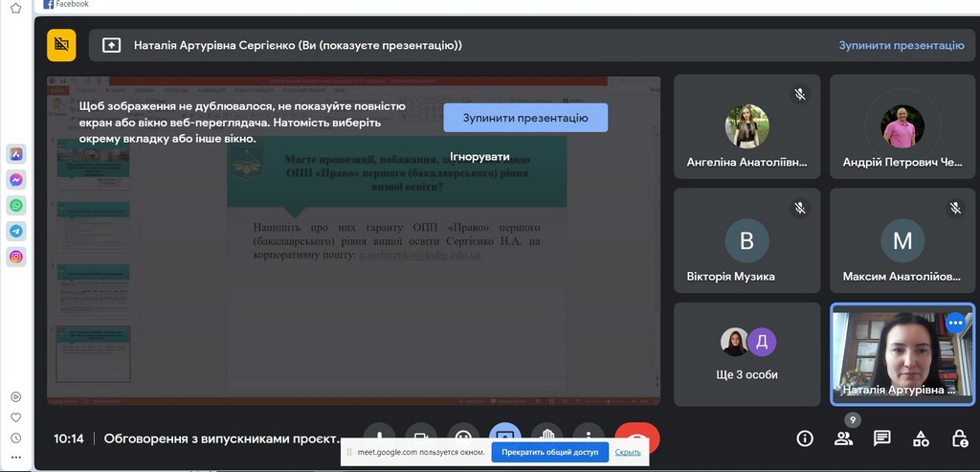980x472 pixels.
Task: Toggle the raise hand button
Action: [x=546, y=433]
